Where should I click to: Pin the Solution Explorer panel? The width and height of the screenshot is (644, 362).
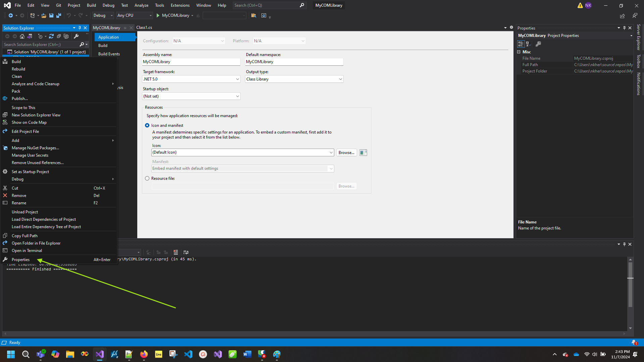(80, 28)
